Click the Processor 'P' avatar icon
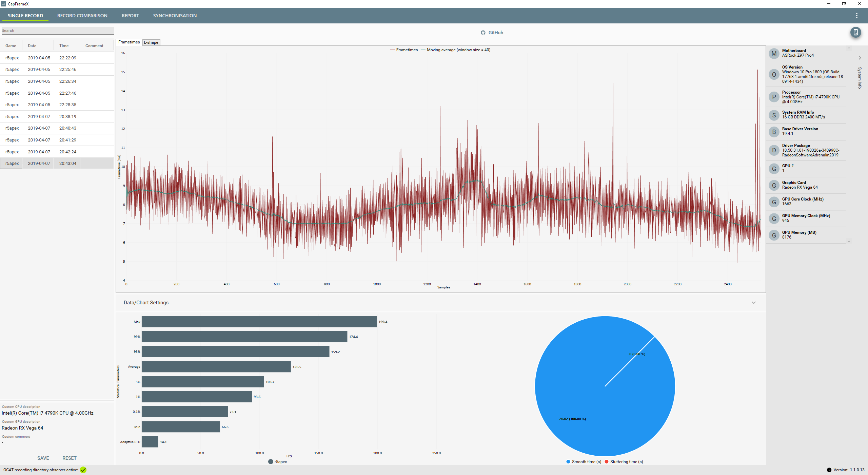 (774, 97)
